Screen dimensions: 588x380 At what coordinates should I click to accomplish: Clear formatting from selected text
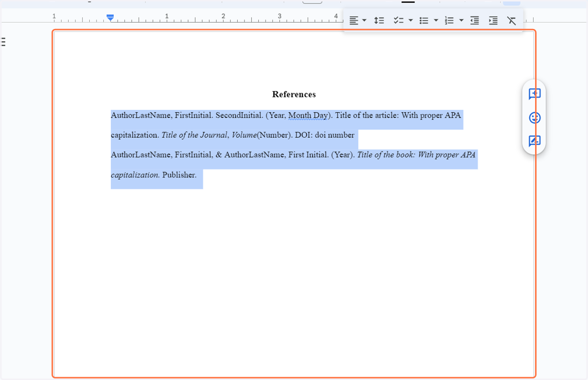click(512, 21)
